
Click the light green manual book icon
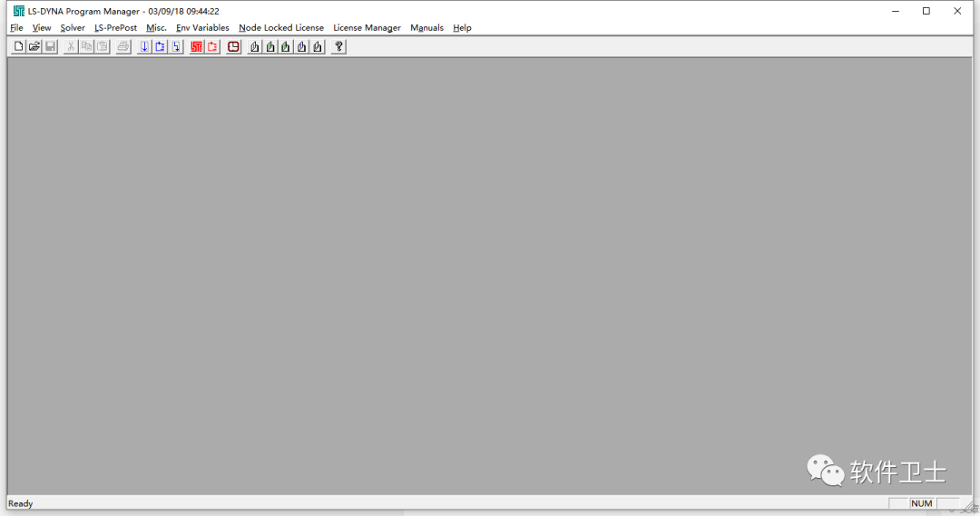[270, 47]
